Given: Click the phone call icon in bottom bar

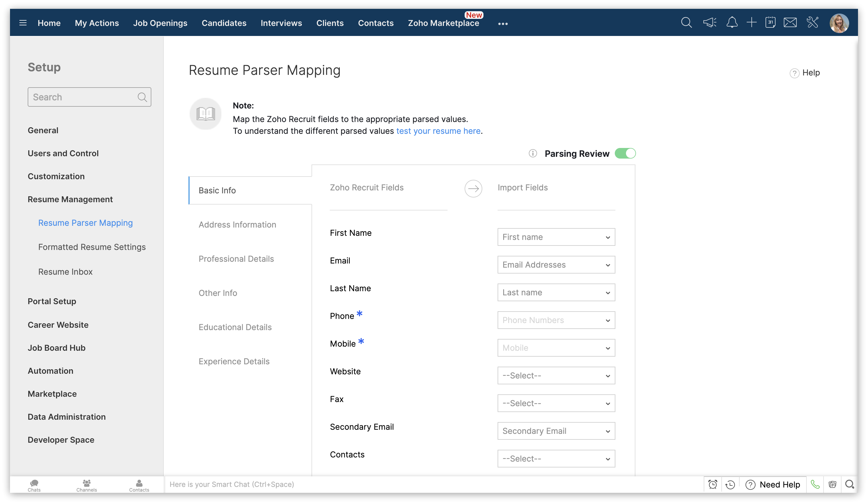Looking at the screenshot, I should (x=815, y=484).
